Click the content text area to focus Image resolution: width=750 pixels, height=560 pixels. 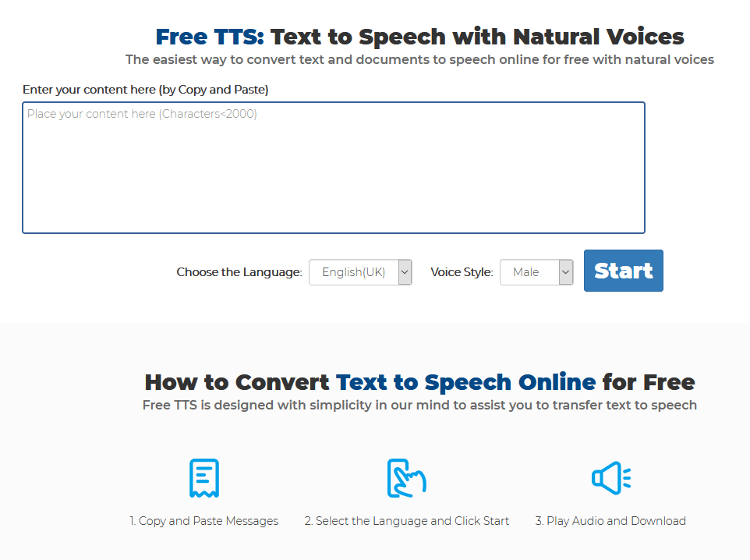(x=334, y=168)
